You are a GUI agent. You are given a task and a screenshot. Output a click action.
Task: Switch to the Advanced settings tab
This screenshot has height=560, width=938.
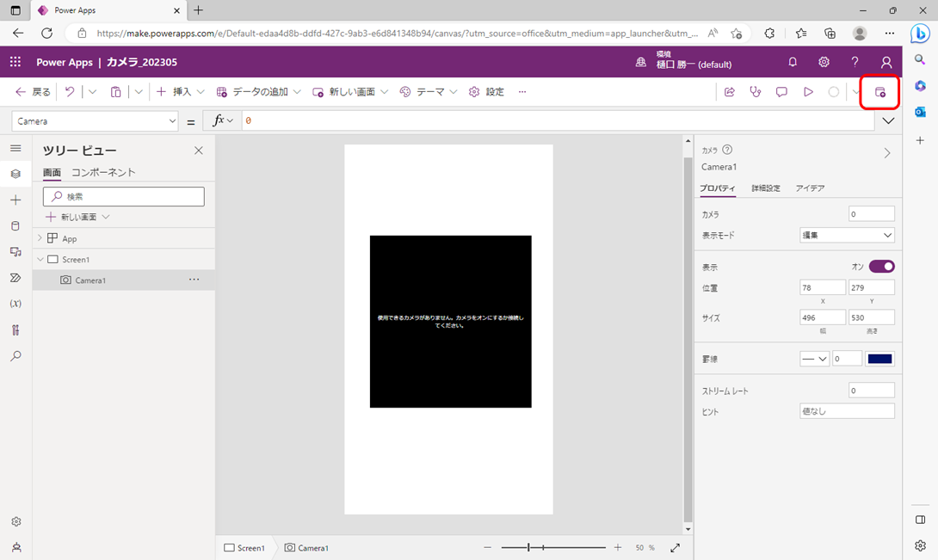coord(766,188)
